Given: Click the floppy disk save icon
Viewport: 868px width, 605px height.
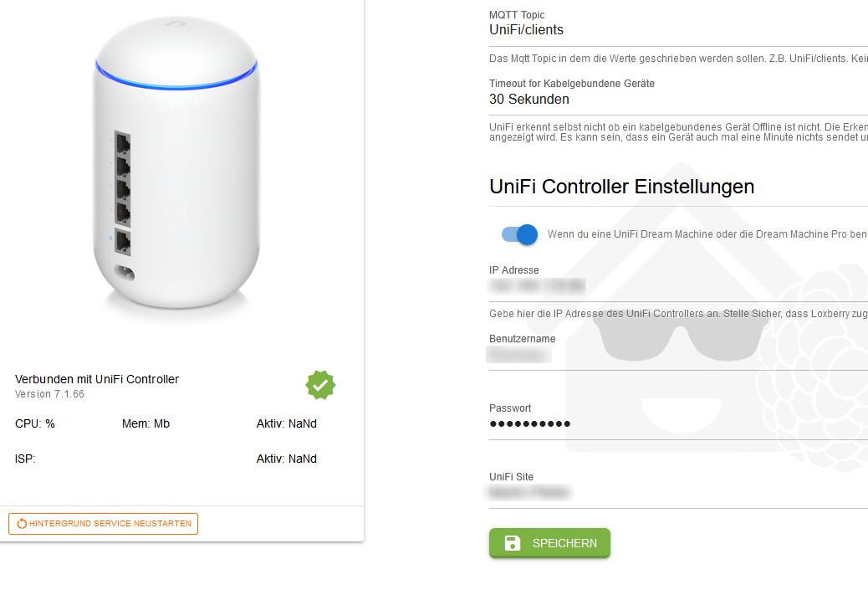Looking at the screenshot, I should [x=513, y=543].
